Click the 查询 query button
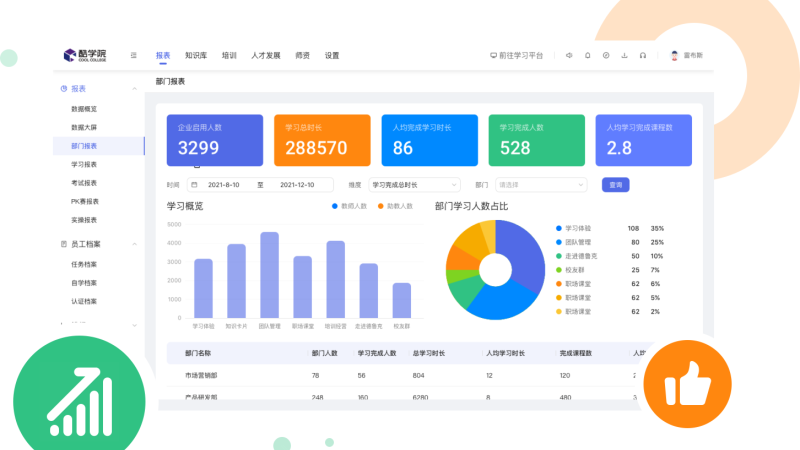800x450 pixels. 615,185
